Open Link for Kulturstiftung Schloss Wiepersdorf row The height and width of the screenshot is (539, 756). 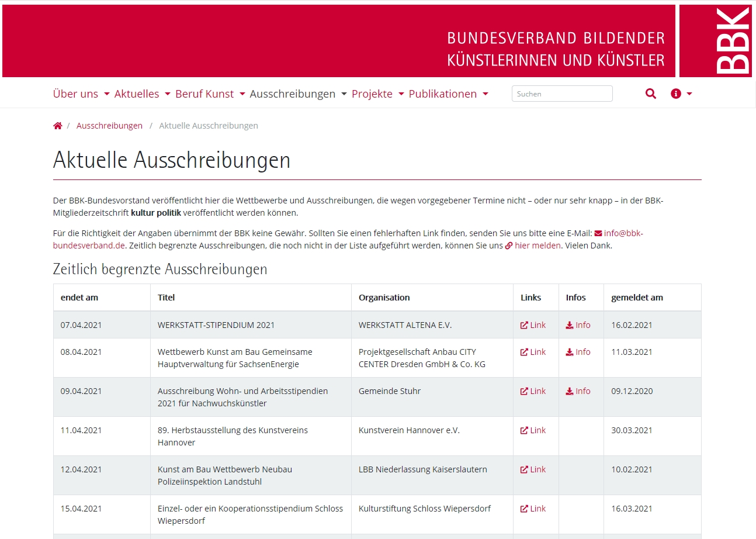coord(533,509)
